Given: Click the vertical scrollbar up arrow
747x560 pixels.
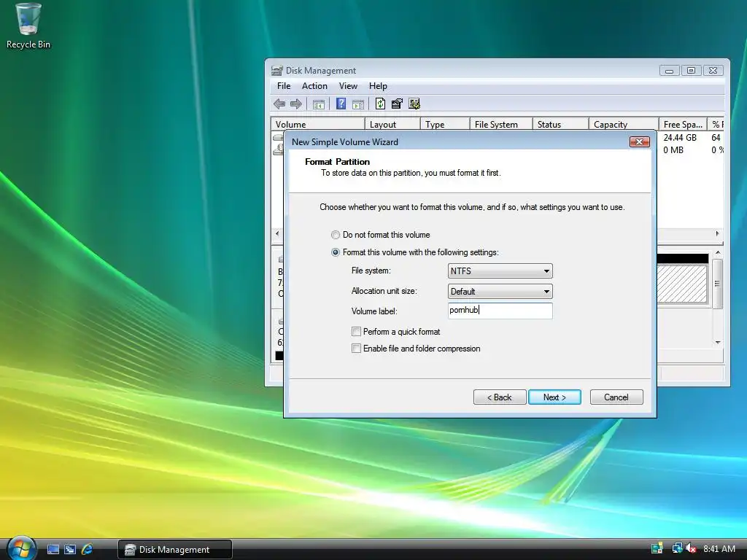Looking at the screenshot, I should tap(718, 252).
